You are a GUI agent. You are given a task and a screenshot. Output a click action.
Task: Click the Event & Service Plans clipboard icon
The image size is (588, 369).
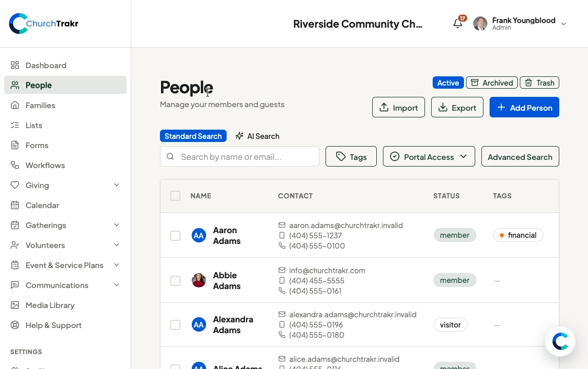click(15, 265)
